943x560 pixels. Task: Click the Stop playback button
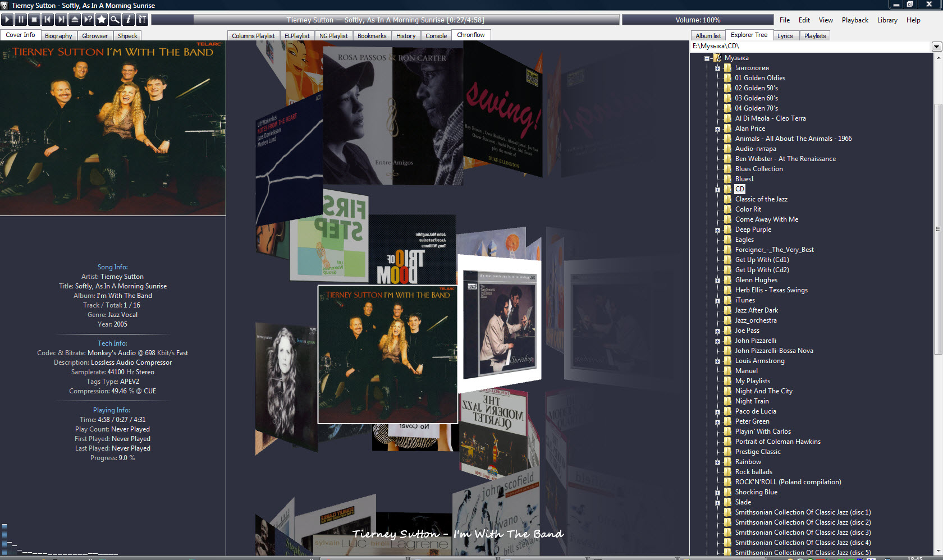tap(34, 20)
